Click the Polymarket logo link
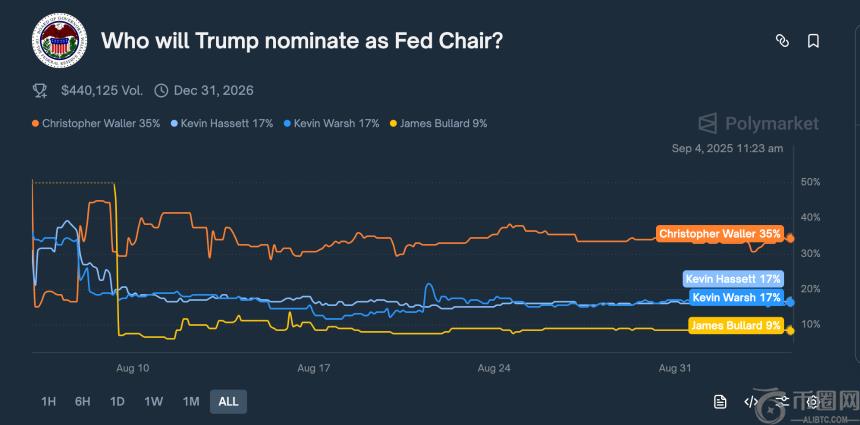 [x=758, y=123]
